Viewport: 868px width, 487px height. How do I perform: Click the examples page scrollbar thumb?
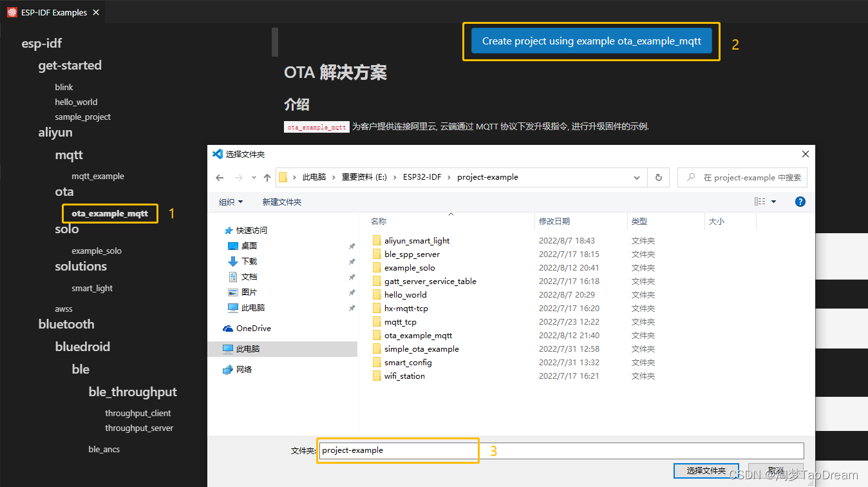tap(275, 42)
